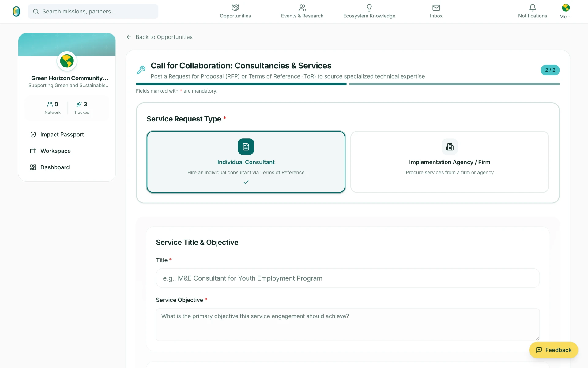View Network count label
This screenshot has height=368, width=588.
pos(53,113)
